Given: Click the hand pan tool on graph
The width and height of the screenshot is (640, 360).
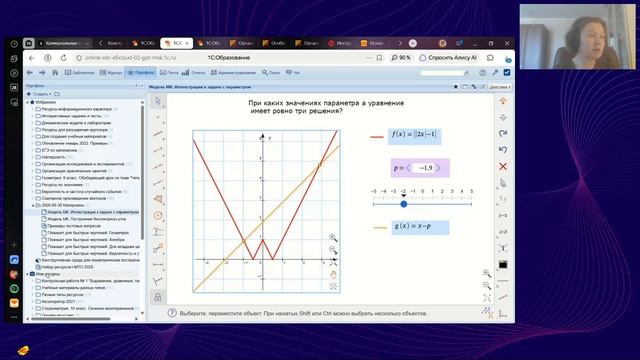Looking at the screenshot, I should pos(333,274).
